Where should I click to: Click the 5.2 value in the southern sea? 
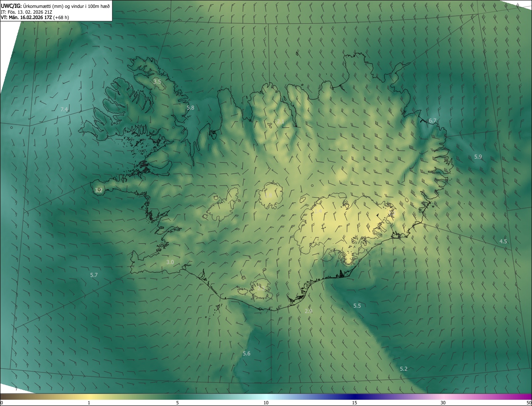pyautogui.click(x=404, y=369)
